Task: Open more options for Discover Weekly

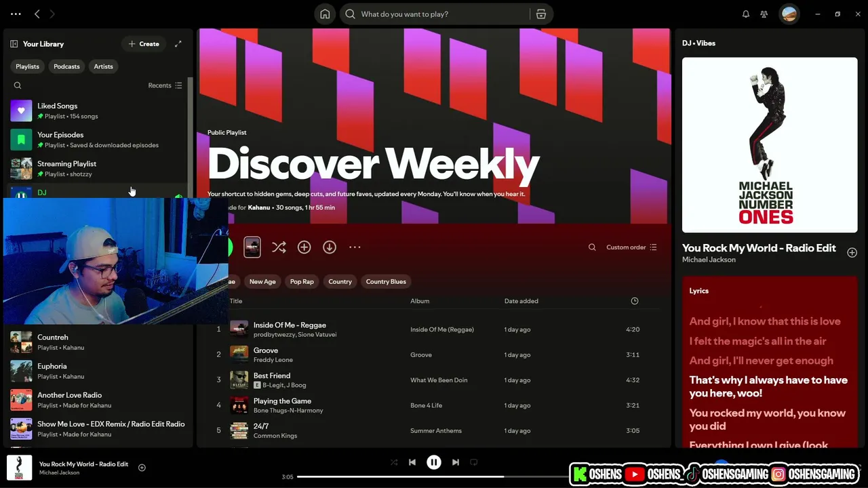Action: 355,247
